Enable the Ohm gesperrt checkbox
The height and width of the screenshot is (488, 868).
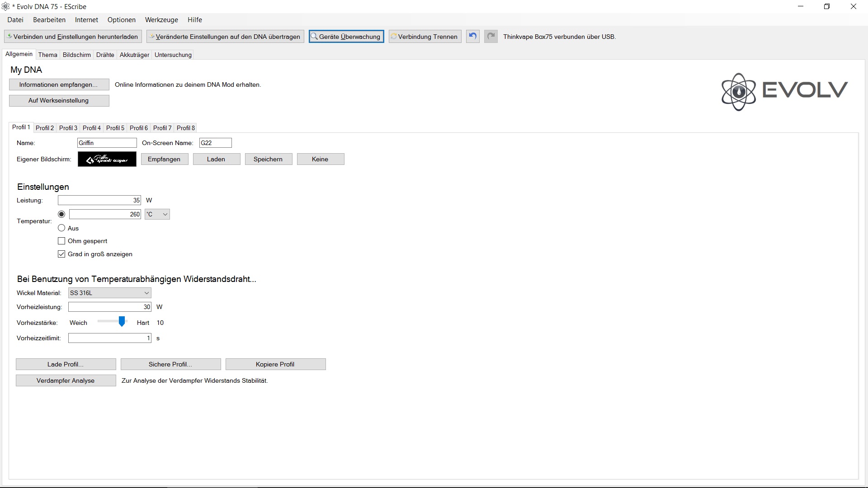[x=61, y=241]
